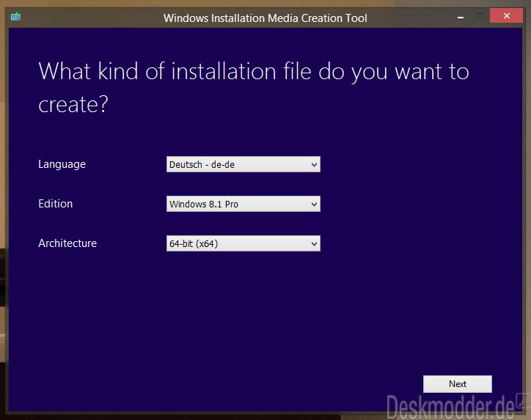Click the Next button
531x420 pixels.
tap(458, 384)
